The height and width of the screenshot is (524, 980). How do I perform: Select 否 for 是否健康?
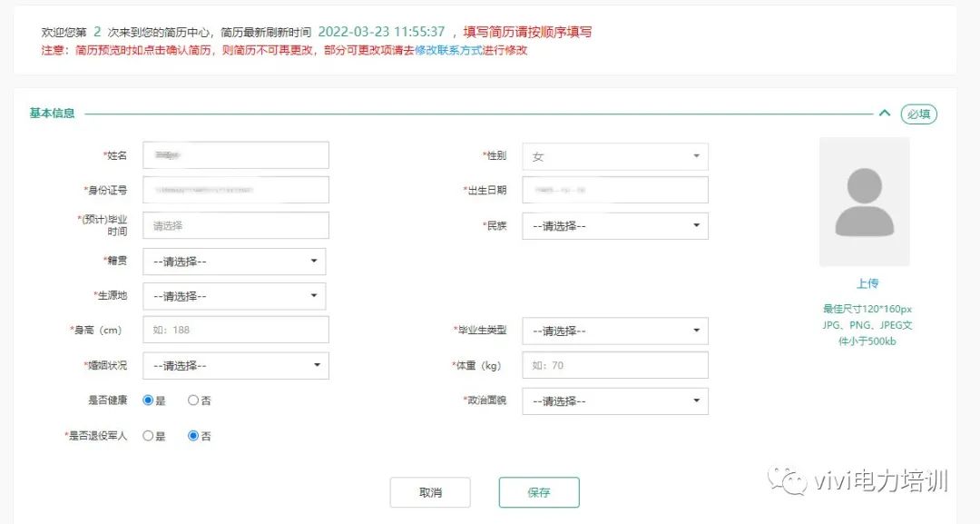[193, 400]
